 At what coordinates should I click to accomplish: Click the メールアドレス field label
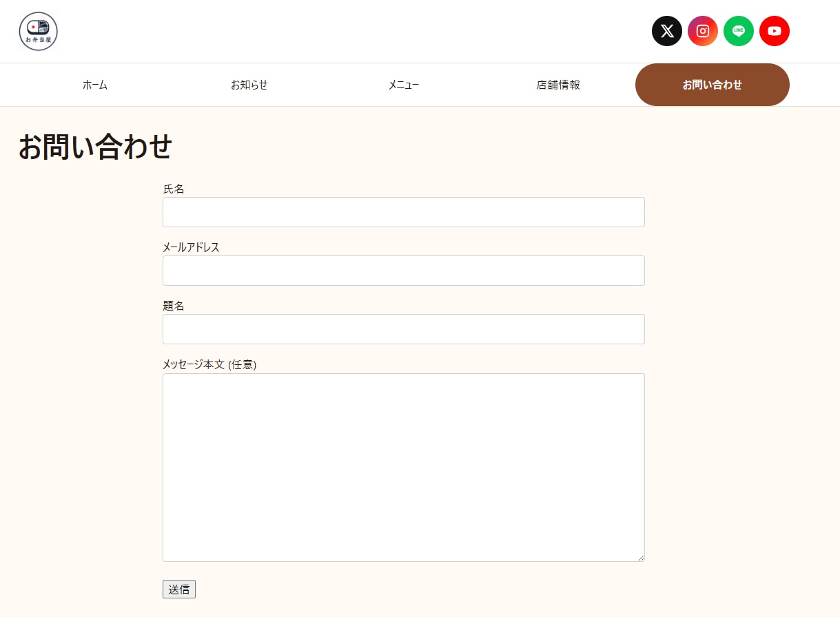191,247
